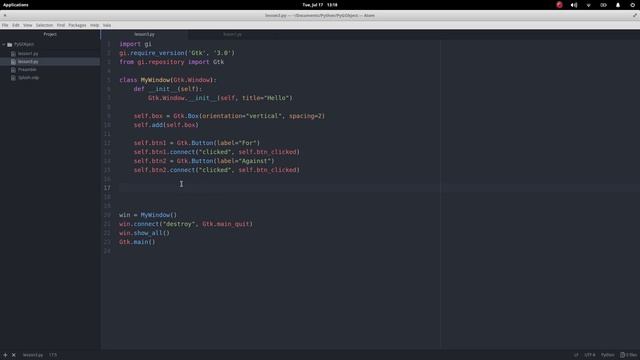Open the Help menu
The width and height of the screenshot is (640, 360).
click(94, 25)
